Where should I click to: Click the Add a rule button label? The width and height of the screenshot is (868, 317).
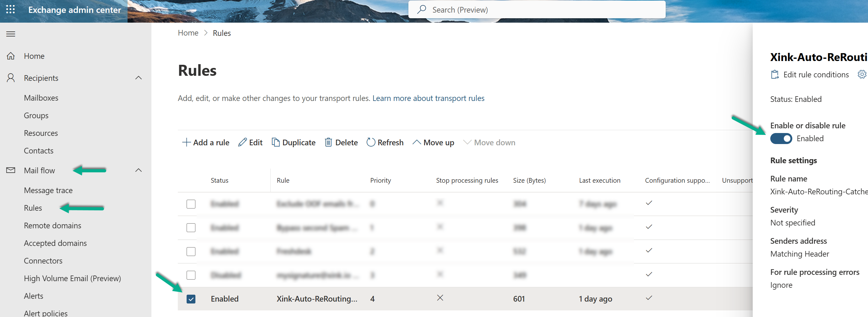(211, 142)
